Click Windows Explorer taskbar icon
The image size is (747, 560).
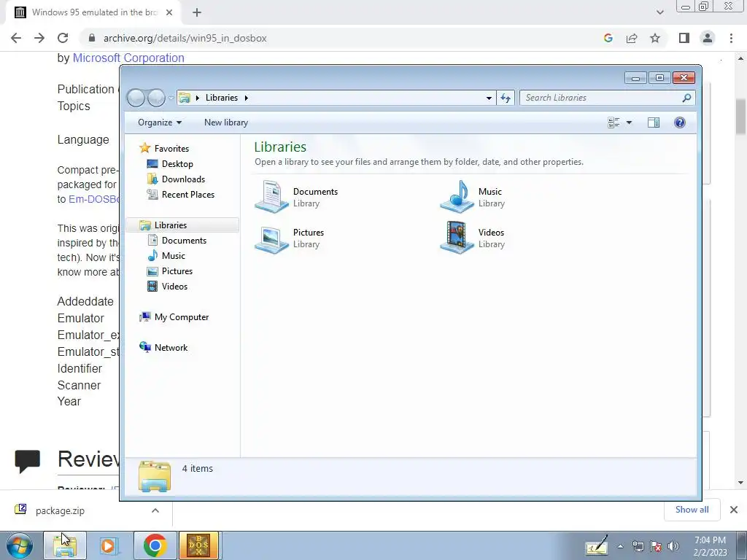(x=65, y=545)
